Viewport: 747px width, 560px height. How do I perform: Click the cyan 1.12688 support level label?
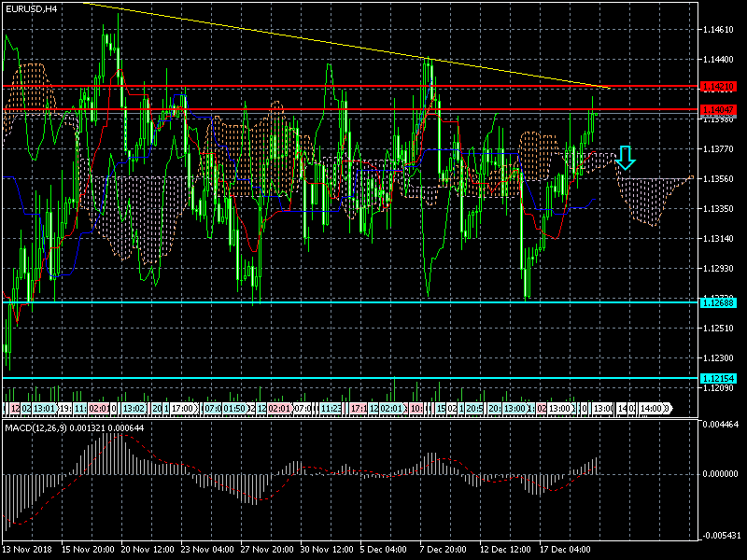click(718, 302)
